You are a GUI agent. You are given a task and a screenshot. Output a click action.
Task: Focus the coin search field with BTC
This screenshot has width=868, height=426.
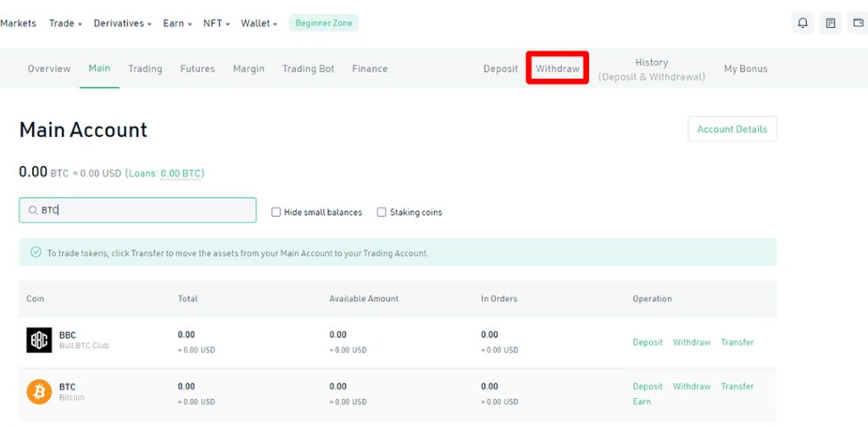[138, 210]
